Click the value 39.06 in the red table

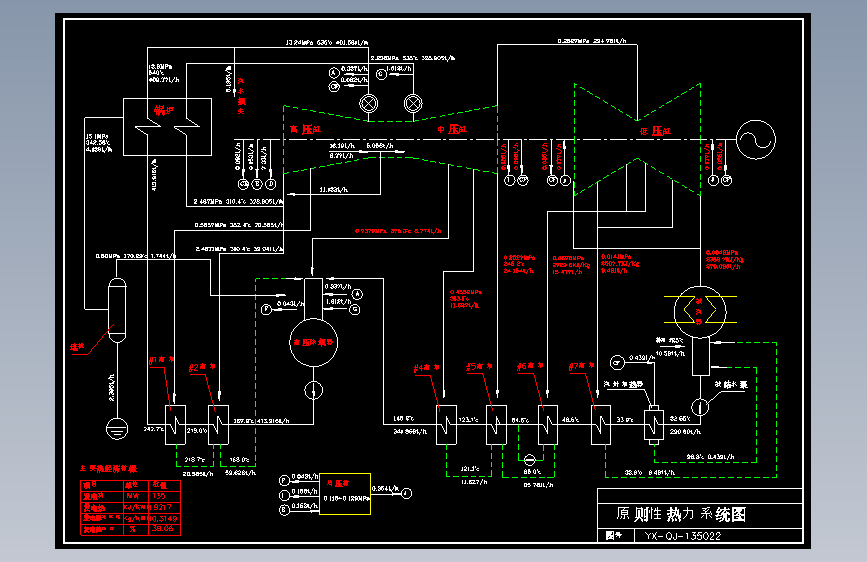pos(163,529)
